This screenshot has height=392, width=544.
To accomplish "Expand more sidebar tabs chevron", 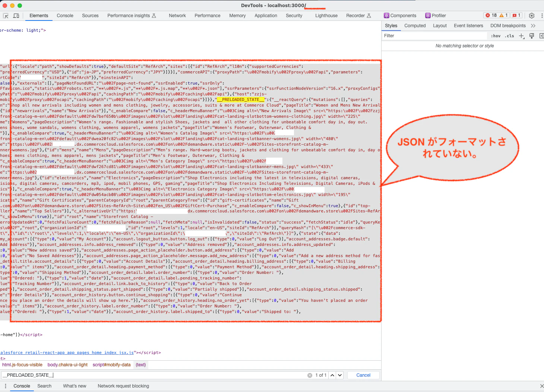I will point(533,26).
